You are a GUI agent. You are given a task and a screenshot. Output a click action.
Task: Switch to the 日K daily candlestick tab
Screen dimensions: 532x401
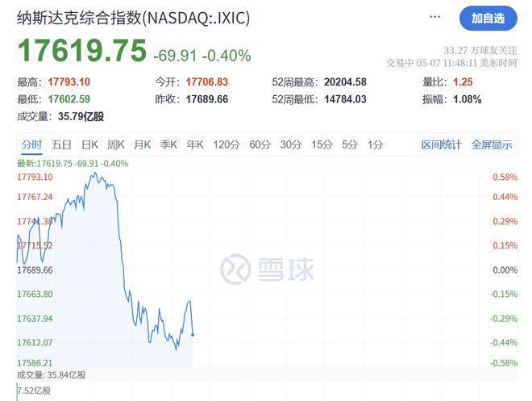90,144
